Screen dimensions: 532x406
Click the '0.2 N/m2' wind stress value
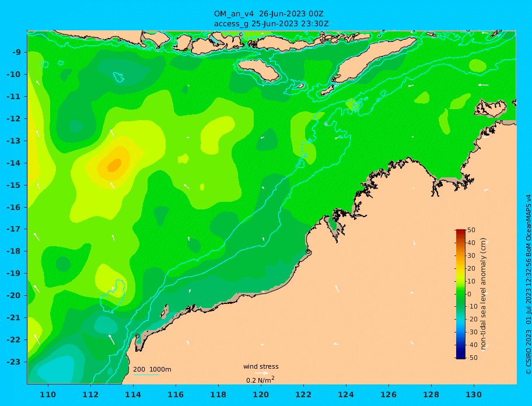point(260,380)
